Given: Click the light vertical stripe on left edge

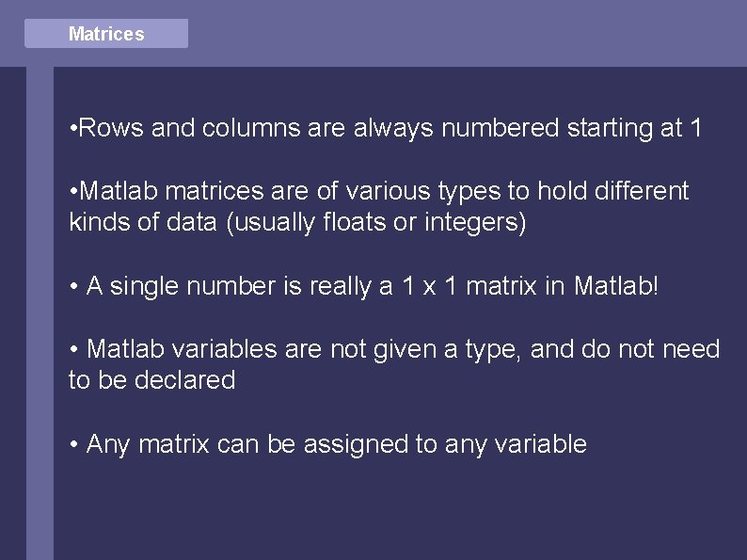Looking at the screenshot, I should 40,311.
